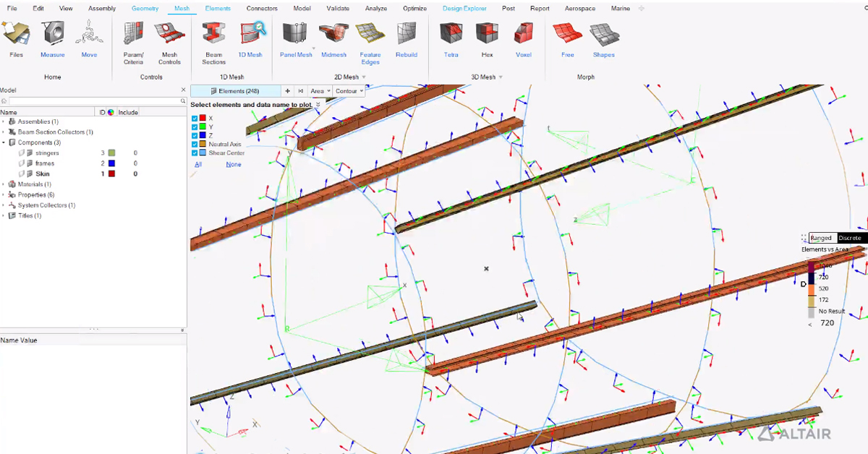Image resolution: width=868 pixels, height=454 pixels.
Task: Expand the Assemblies (1) tree node
Action: 4,121
